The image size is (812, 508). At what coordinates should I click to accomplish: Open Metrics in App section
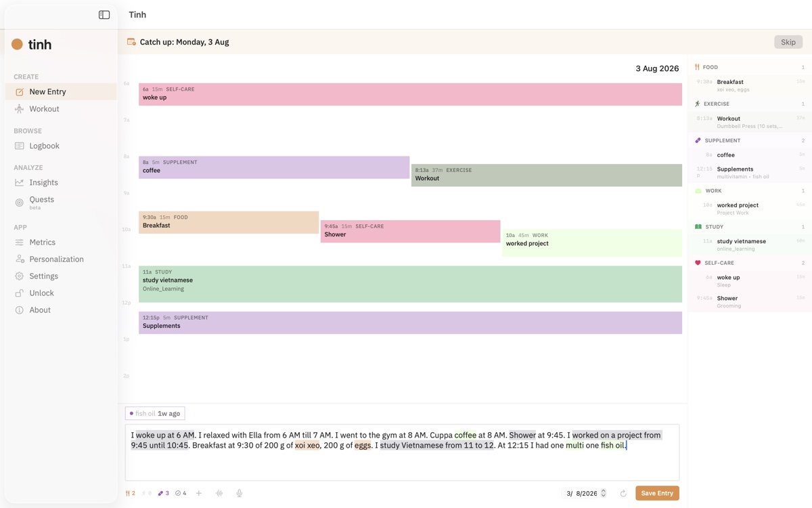[x=61, y=242]
